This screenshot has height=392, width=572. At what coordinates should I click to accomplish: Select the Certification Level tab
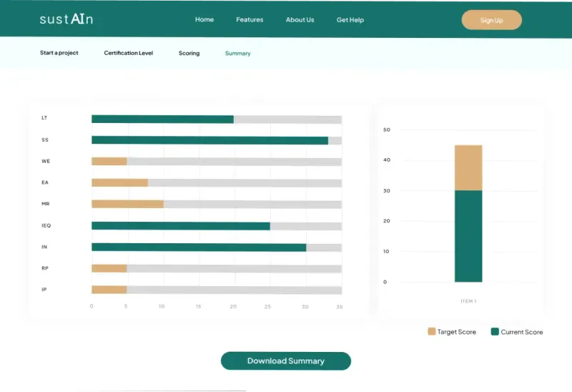pyautogui.click(x=129, y=53)
